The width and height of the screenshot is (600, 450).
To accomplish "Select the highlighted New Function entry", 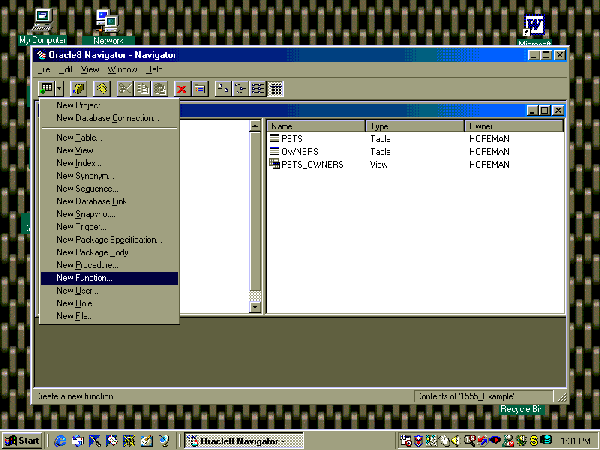I will (109, 278).
